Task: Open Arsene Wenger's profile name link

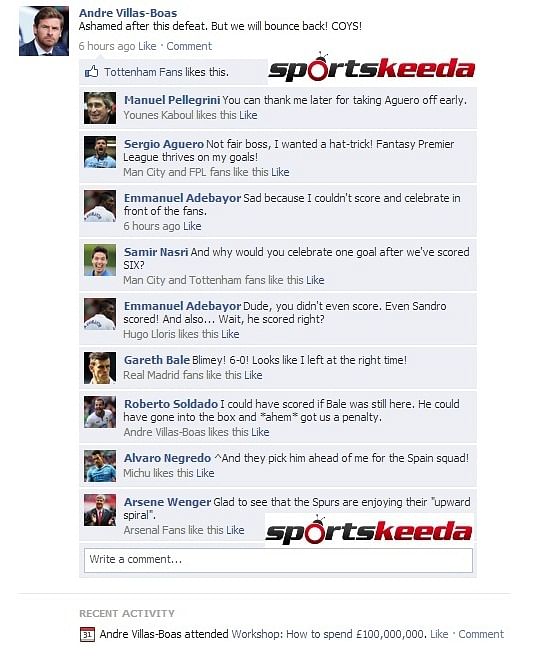Action: pos(167,502)
